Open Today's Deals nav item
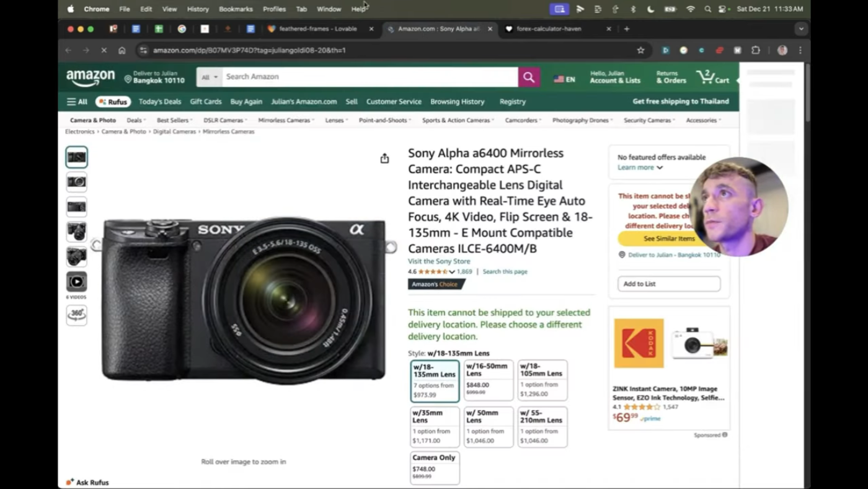 point(160,102)
